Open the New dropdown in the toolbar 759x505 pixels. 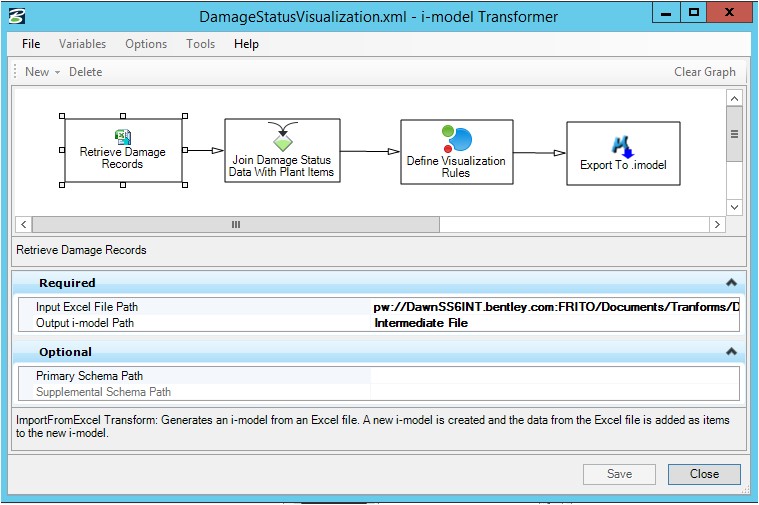[x=43, y=72]
